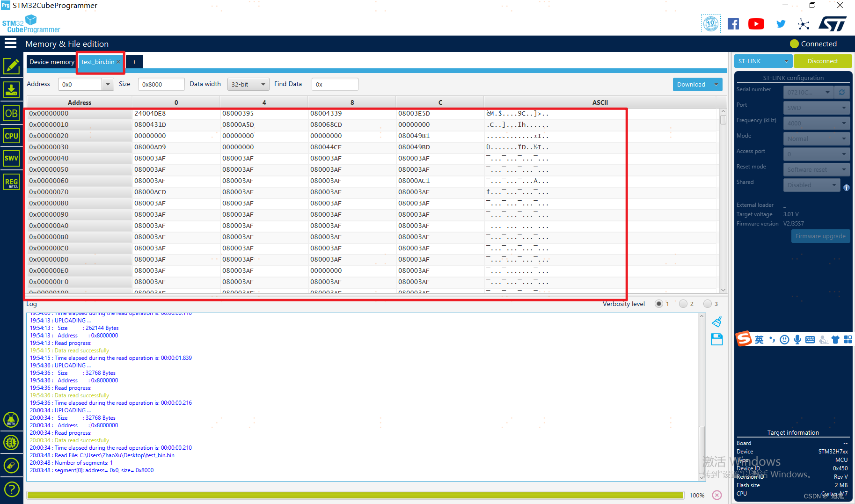The image size is (855, 504).
Task: Open the Mode Normal dropdown
Action: tap(817, 139)
